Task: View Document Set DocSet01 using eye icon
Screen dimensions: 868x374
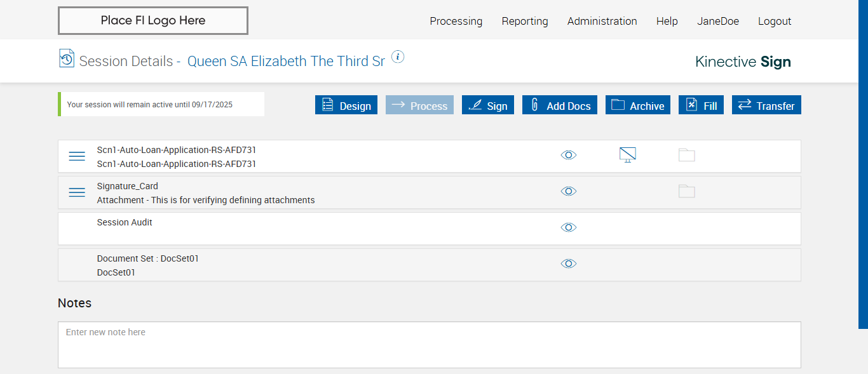Action: click(569, 264)
